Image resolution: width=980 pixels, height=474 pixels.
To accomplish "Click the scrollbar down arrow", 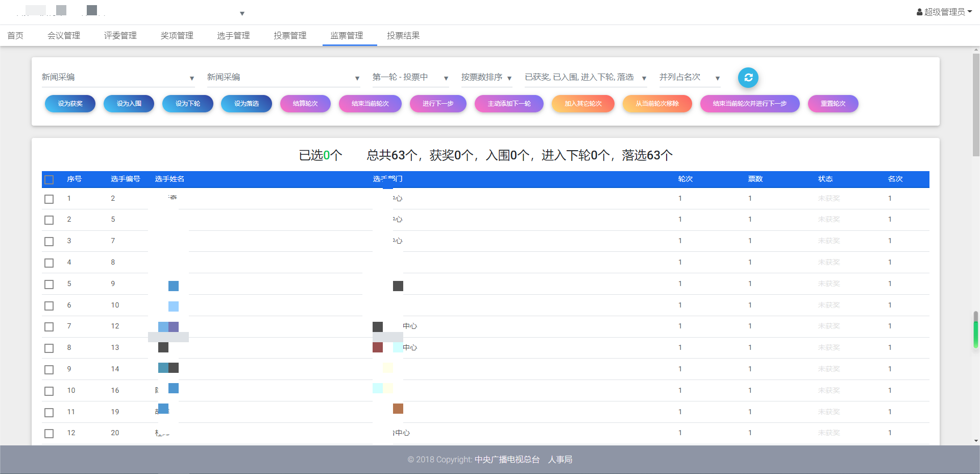I will pos(976,441).
